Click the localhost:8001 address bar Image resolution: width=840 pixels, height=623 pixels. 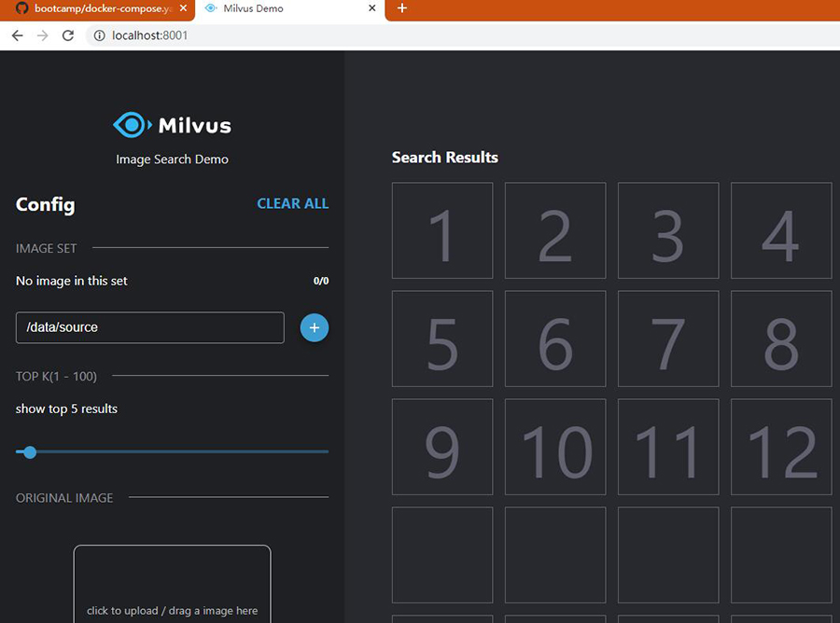(373, 35)
